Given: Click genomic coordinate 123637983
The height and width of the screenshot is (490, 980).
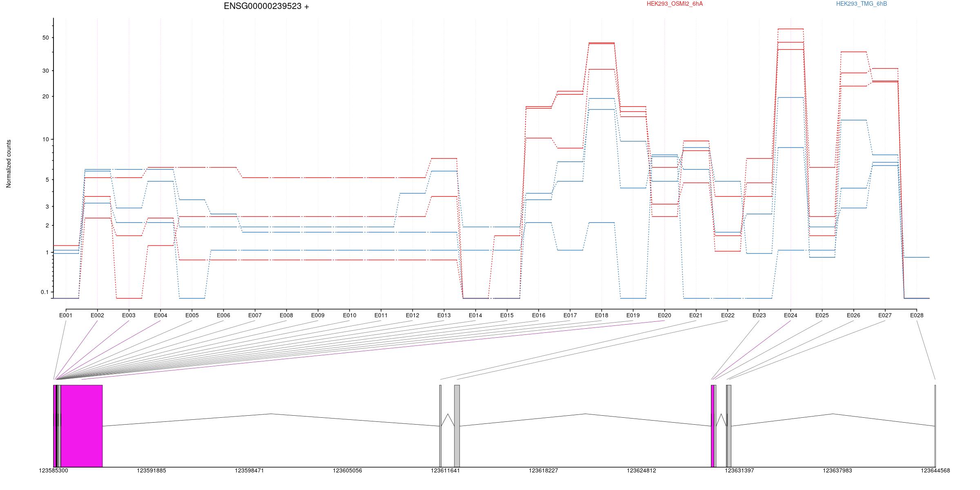Looking at the screenshot, I should [837, 470].
